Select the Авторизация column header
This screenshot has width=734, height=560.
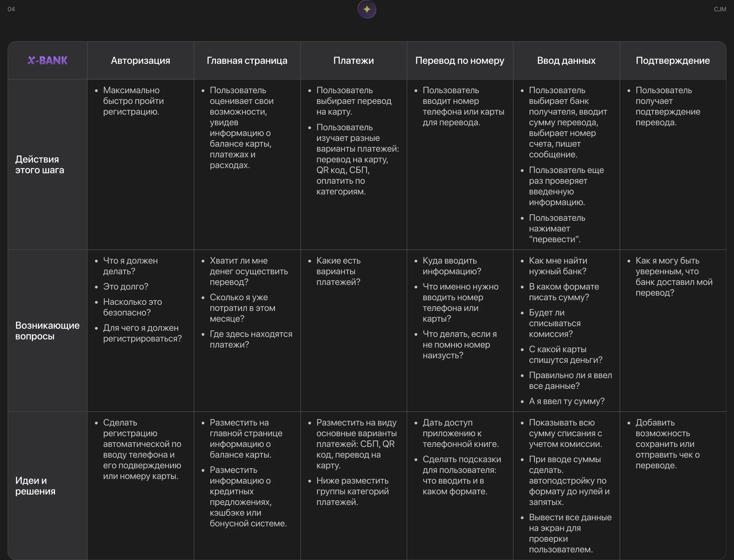coord(140,60)
